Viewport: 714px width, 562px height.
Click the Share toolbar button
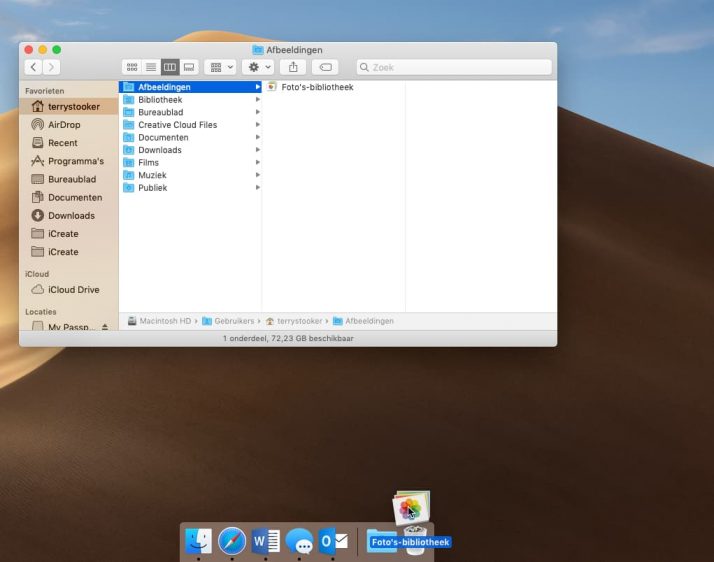coord(293,67)
